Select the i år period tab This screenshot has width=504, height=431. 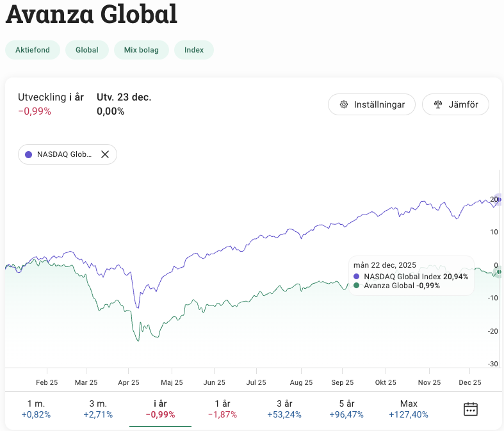coord(160,409)
